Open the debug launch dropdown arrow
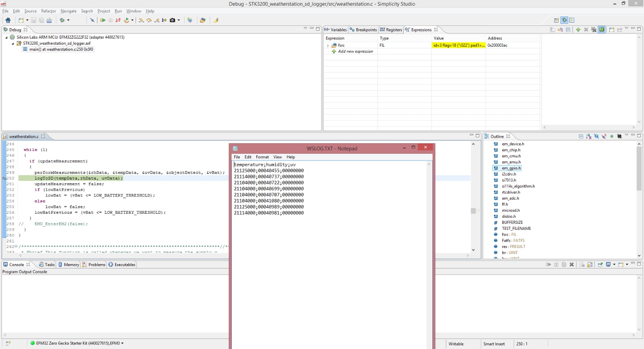 [x=68, y=20]
